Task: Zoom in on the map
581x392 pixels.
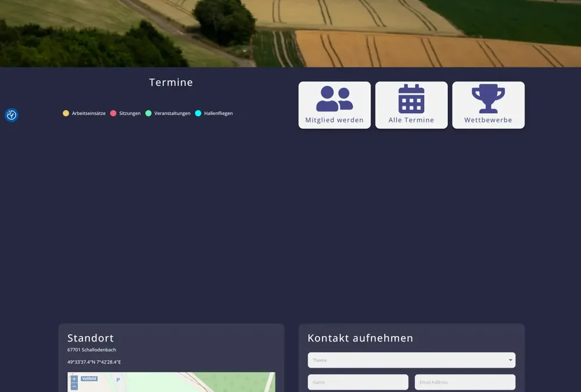Action: pyautogui.click(x=74, y=379)
